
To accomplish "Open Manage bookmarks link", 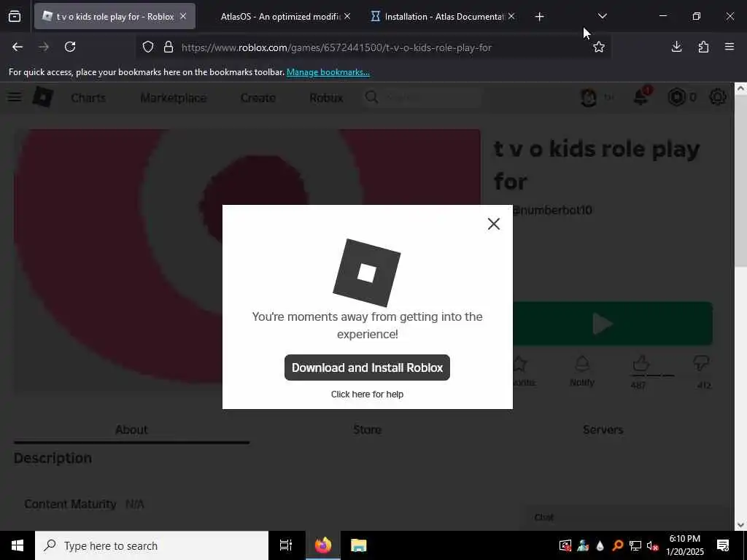I will pos(328,72).
